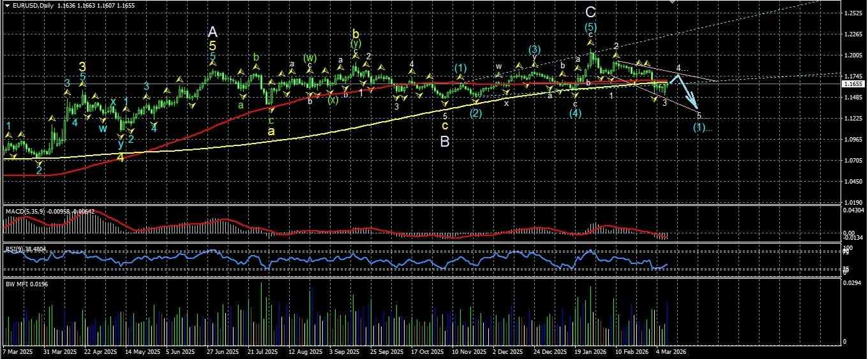This screenshot has width=868, height=359.
Task: Select the green (y) wave label under yellow b
Action: coord(355,43)
